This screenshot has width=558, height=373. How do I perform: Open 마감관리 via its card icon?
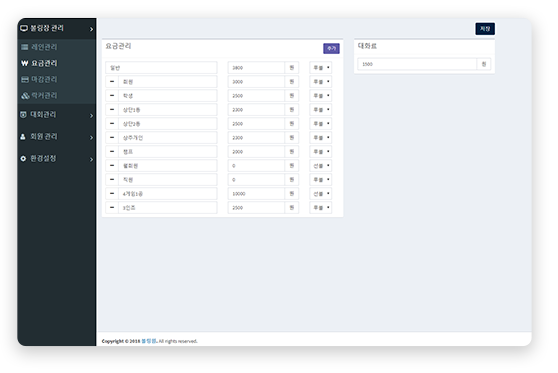click(x=25, y=79)
